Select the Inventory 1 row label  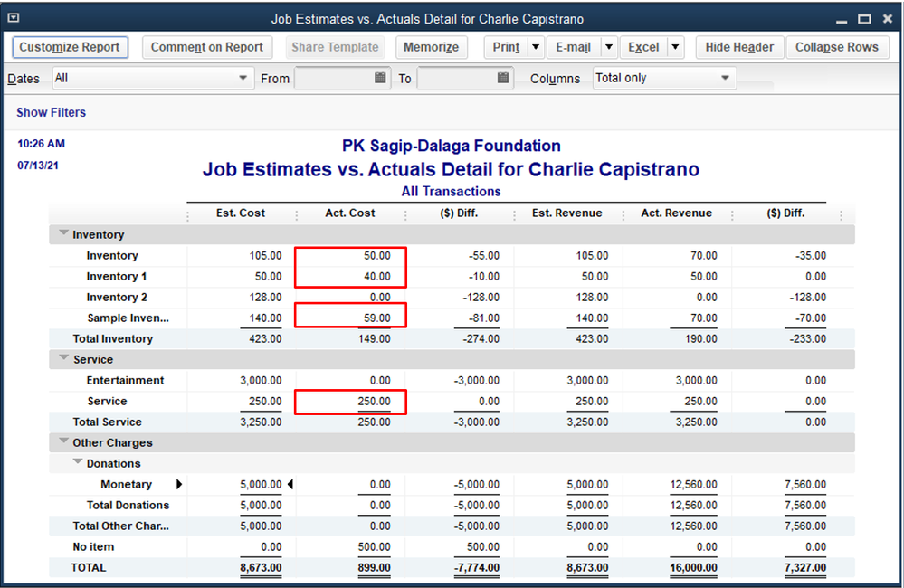[x=117, y=276]
